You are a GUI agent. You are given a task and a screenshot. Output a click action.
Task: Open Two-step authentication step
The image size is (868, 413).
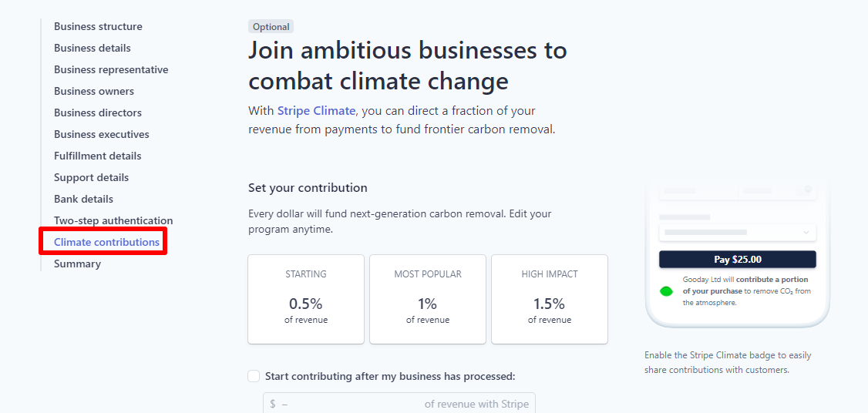tap(113, 221)
